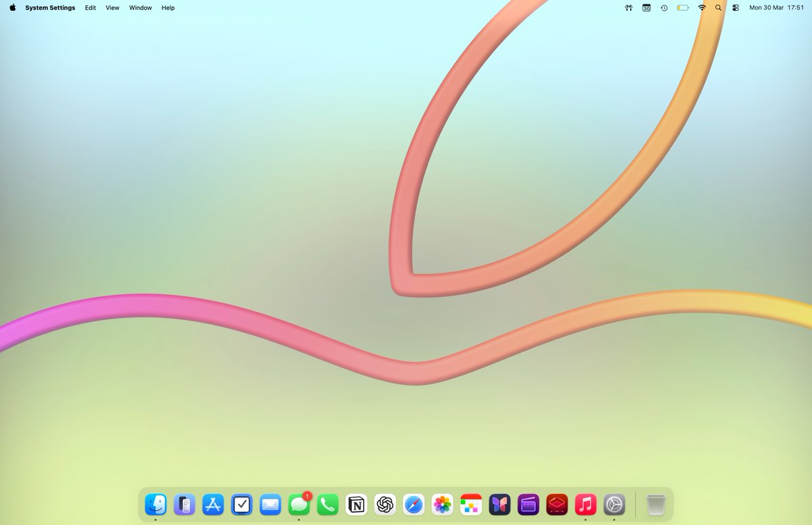The height and width of the screenshot is (525, 812).
Task: Open the Fantastical calendar app in Dock
Action: coord(471,504)
